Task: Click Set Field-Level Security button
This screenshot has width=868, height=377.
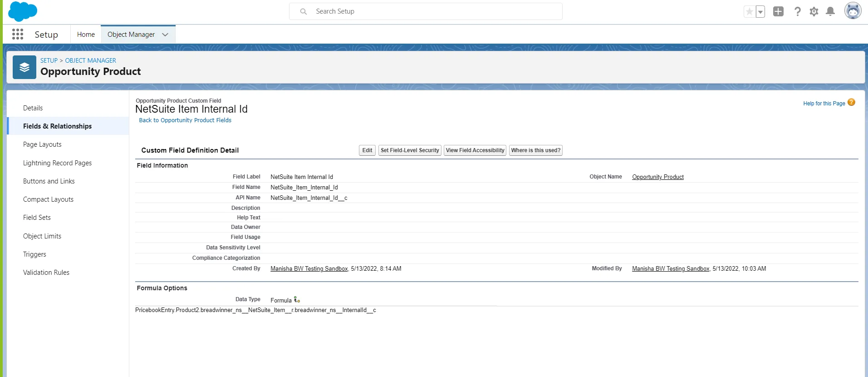Action: tap(410, 150)
